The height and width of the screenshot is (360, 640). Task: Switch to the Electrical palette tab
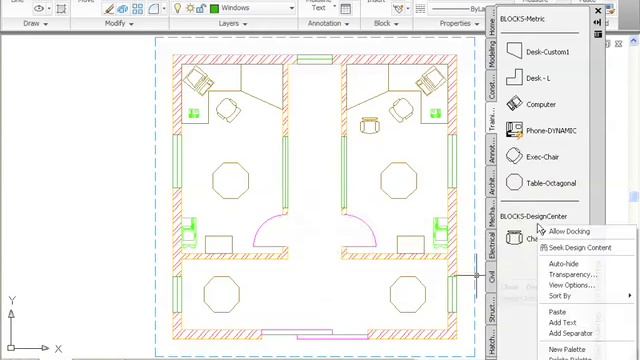click(x=492, y=245)
